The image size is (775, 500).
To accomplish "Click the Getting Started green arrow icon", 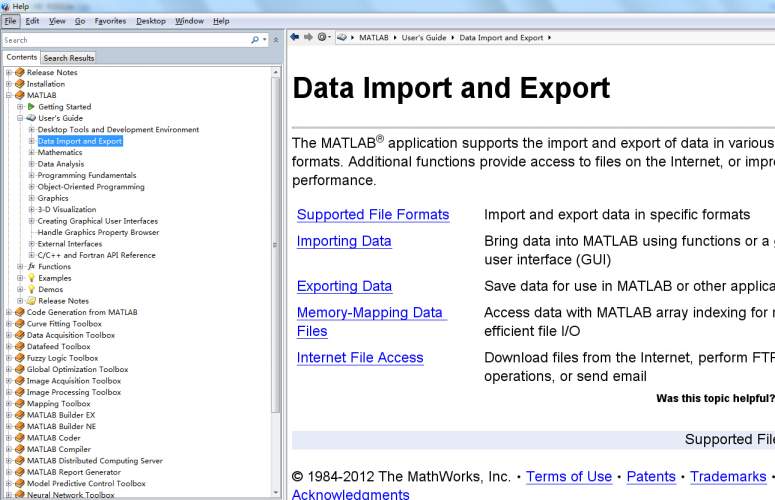I will (x=31, y=106).
